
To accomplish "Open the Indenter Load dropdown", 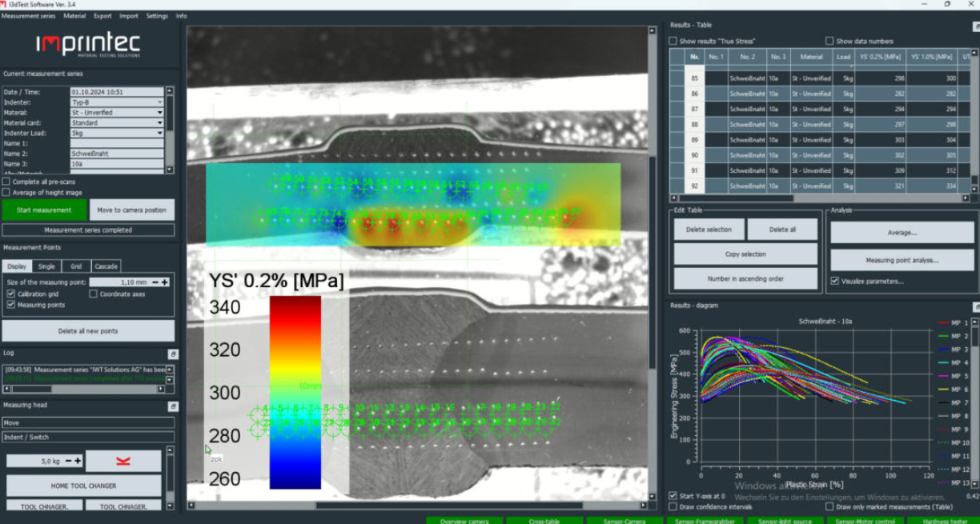I will pyautogui.click(x=159, y=134).
